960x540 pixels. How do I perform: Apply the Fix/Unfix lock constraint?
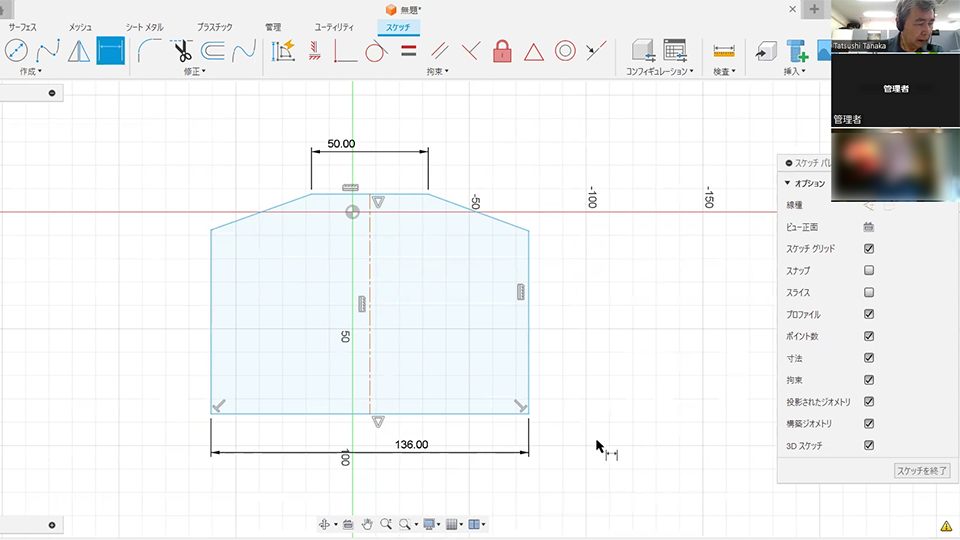pyautogui.click(x=502, y=51)
